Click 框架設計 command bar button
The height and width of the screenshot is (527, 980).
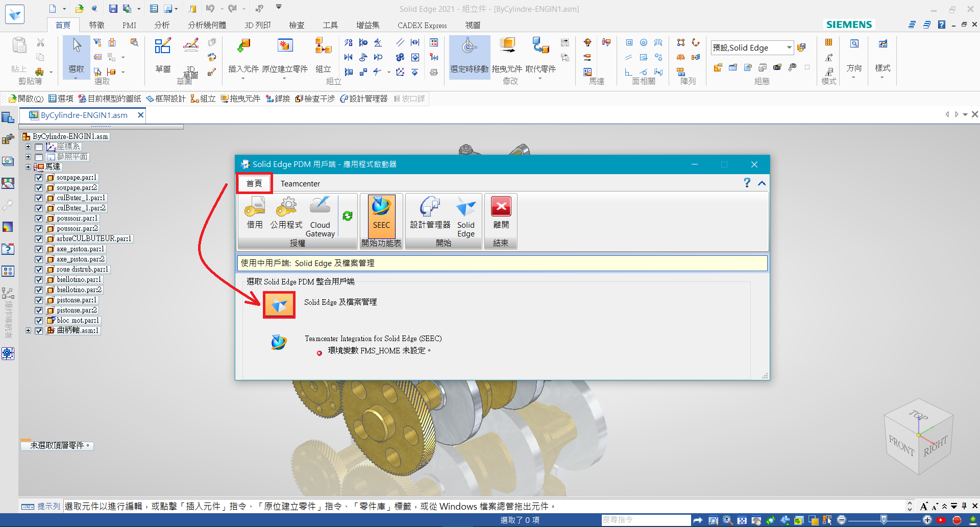pos(166,99)
